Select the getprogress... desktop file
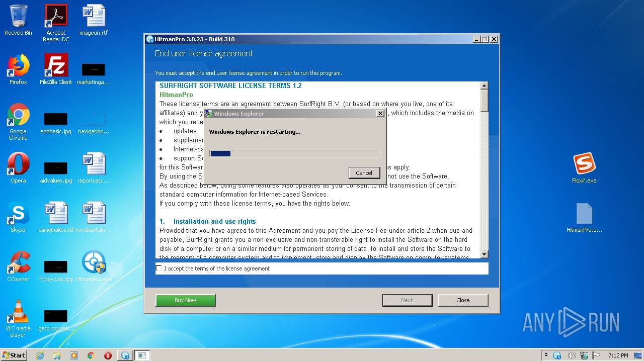The height and width of the screenshot is (362, 644). pos(56,320)
